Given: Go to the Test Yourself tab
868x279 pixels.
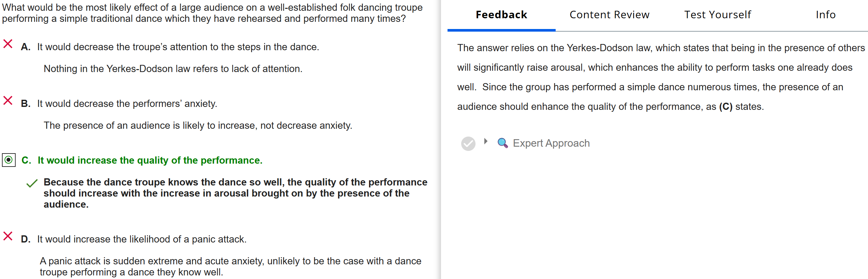Looking at the screenshot, I should pyautogui.click(x=718, y=15).
